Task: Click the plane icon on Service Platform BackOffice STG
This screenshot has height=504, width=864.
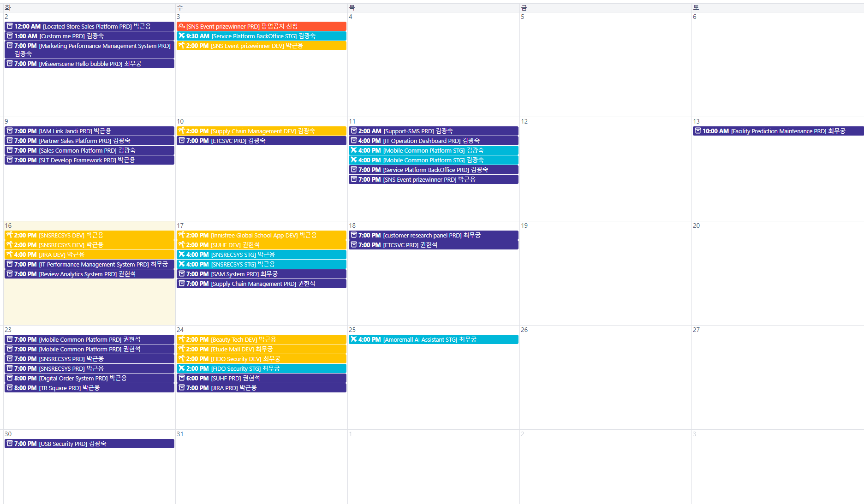Action: click(x=182, y=36)
